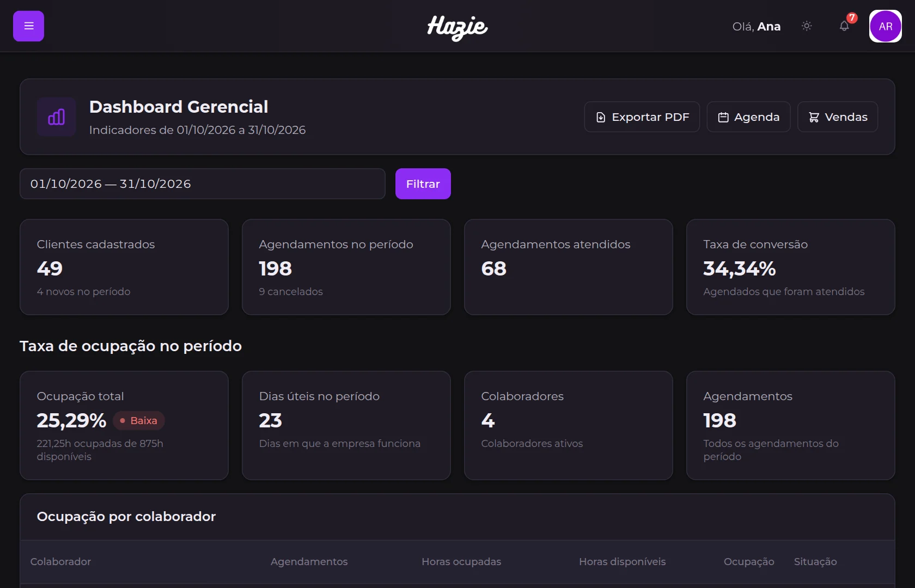The height and width of the screenshot is (588, 915).
Task: Export the dashboard as PDF
Action: coord(642,117)
